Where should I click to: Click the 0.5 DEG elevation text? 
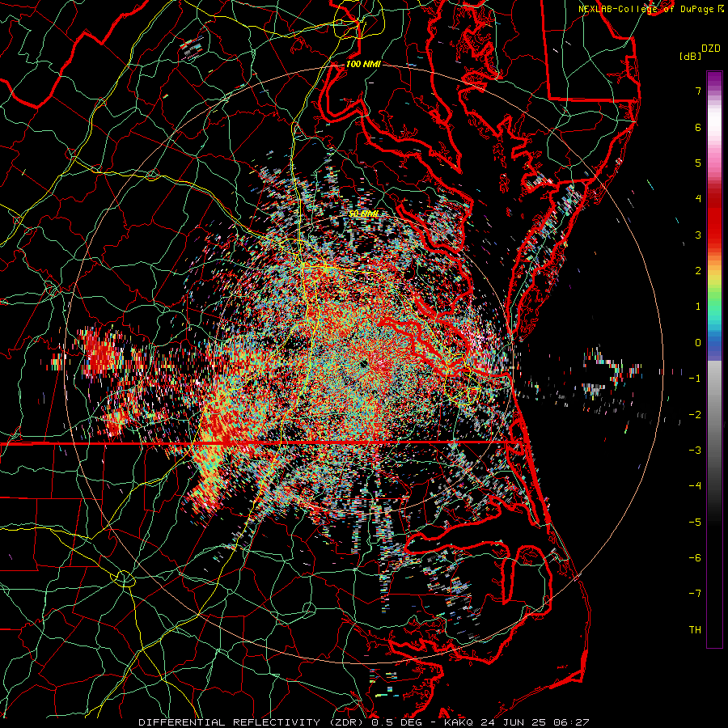pos(397,722)
